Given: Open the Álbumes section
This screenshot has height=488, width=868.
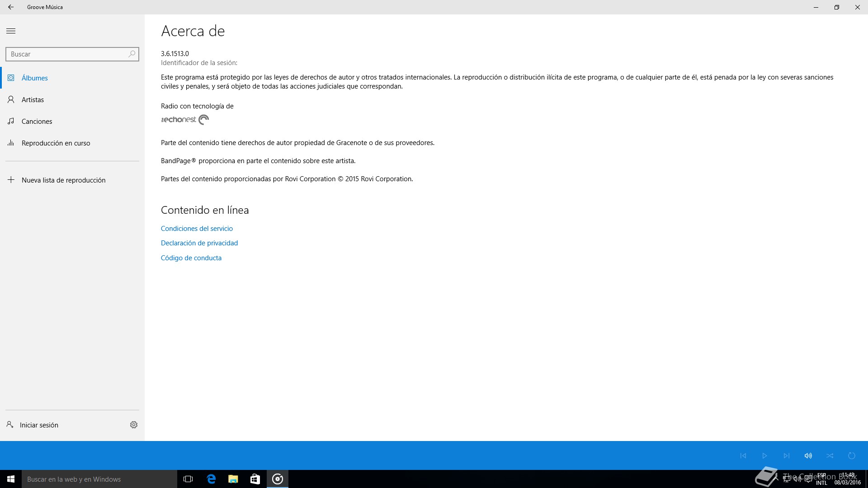Looking at the screenshot, I should coord(72,78).
